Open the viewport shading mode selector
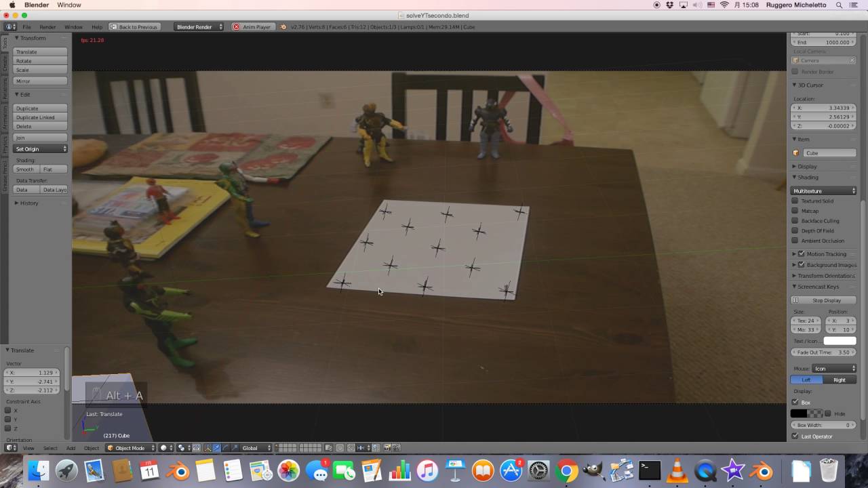 tap(167, 448)
